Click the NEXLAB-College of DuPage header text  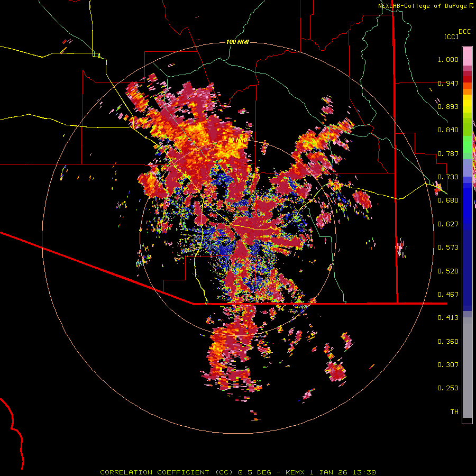[x=422, y=6]
